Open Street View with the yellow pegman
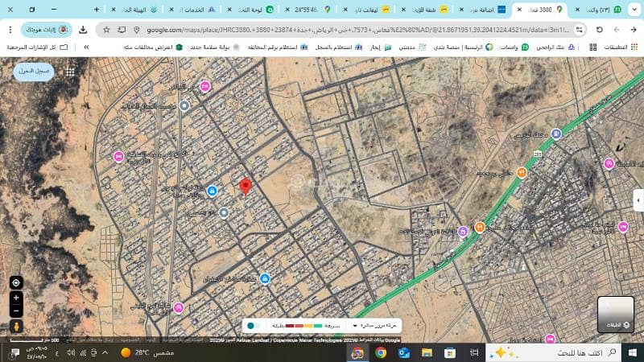 [16, 327]
